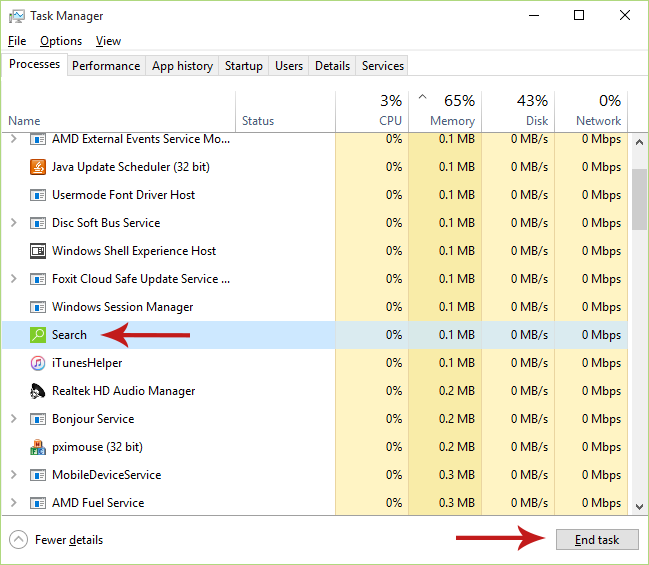The image size is (649, 565).
Task: Select the Bonjour Service name text
Action: pos(93,419)
